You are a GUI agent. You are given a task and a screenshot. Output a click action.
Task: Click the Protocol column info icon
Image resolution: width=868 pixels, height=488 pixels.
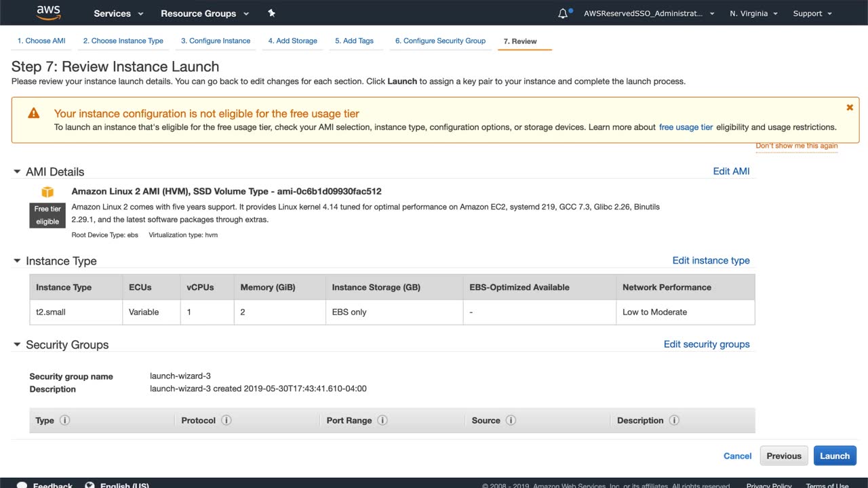(226, 420)
